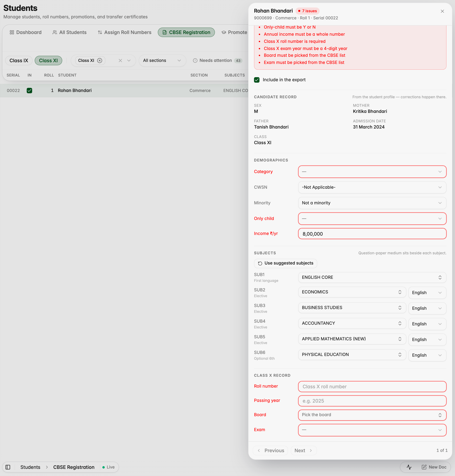Open the activity pulse icon
Screen dimensions: 455x476
409,467
